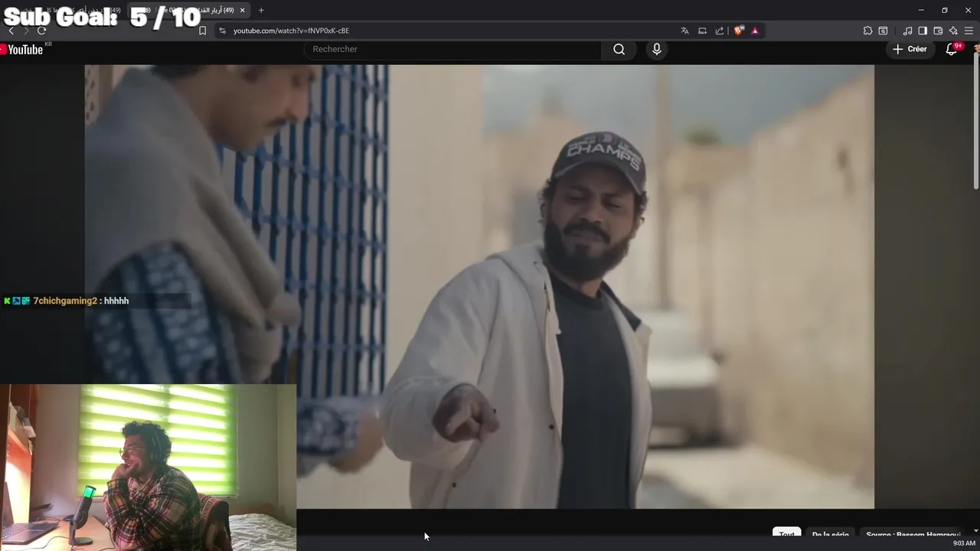
Task: Go back with the browser back arrow
Action: click(11, 31)
